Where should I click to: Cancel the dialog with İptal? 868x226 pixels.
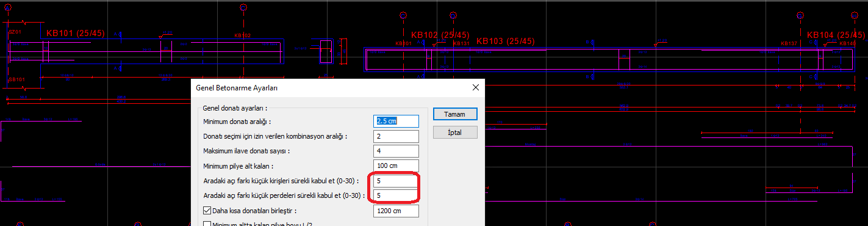[x=455, y=132]
